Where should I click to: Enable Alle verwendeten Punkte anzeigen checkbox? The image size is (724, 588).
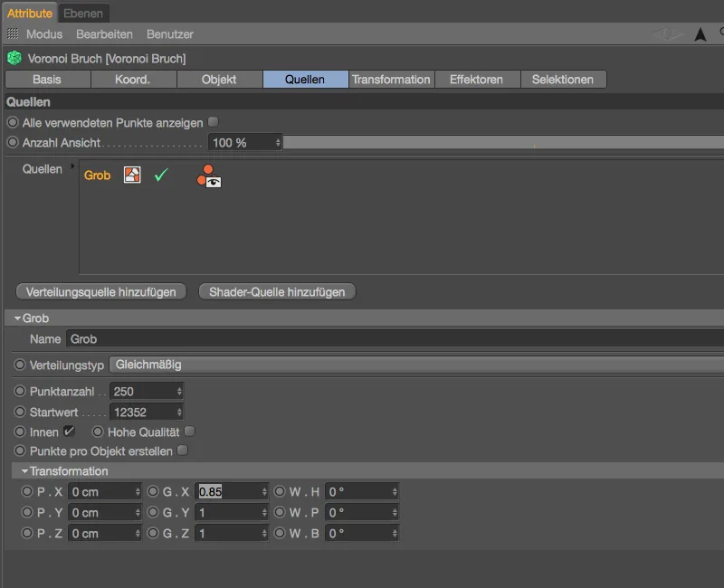[213, 122]
